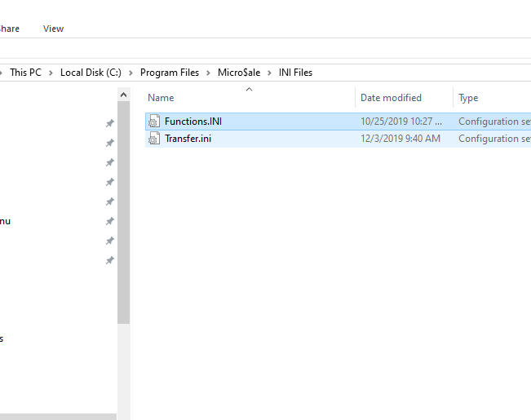Click the topmost pin icon in navigation pane
This screenshot has width=531, height=420.
(x=110, y=123)
